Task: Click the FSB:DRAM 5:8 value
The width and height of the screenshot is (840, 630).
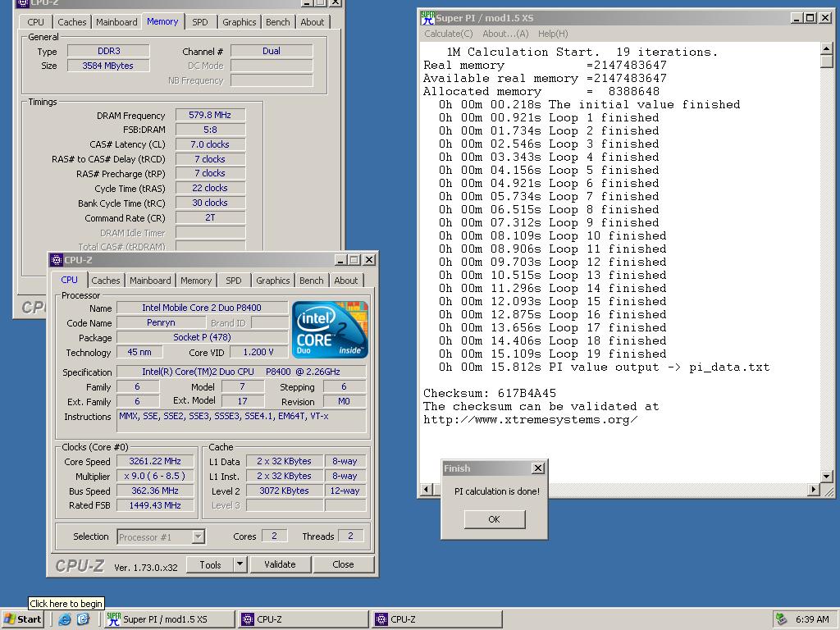Action: click(210, 130)
